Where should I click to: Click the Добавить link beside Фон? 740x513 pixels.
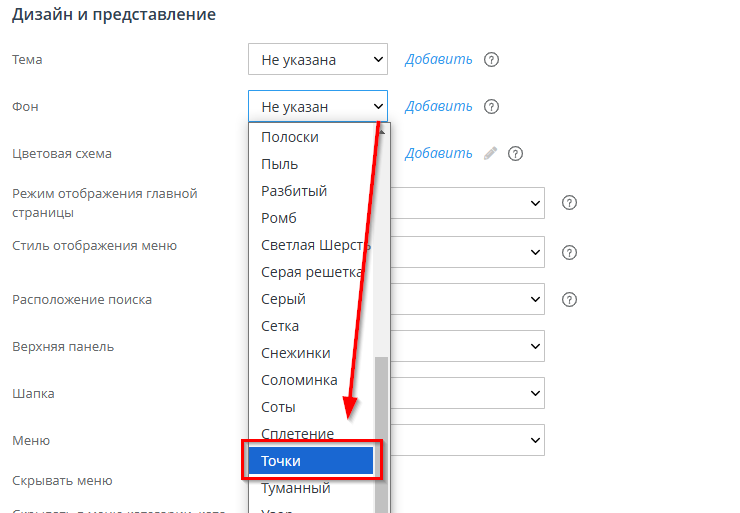click(x=438, y=107)
